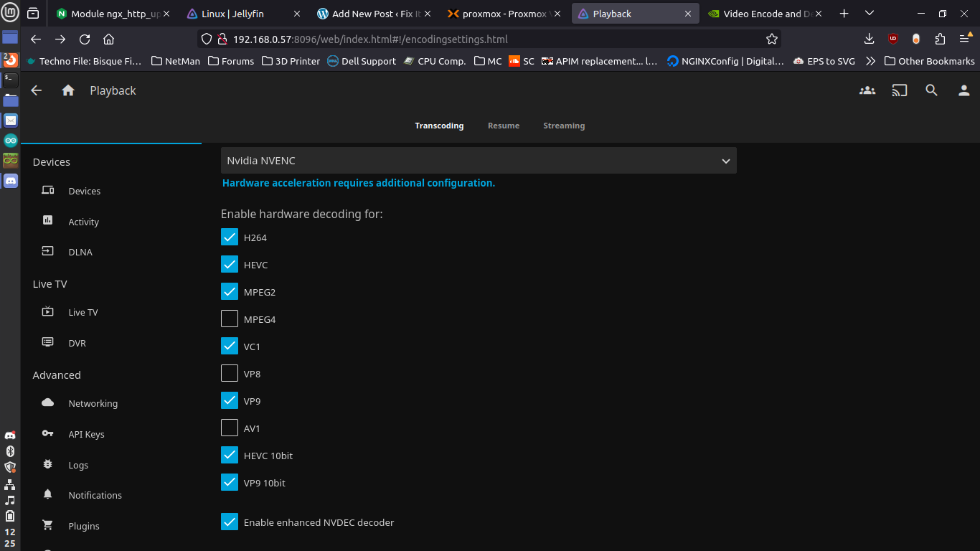Viewport: 980px width, 551px height.
Task: Enable the MPEG4 checkbox
Action: coord(230,319)
